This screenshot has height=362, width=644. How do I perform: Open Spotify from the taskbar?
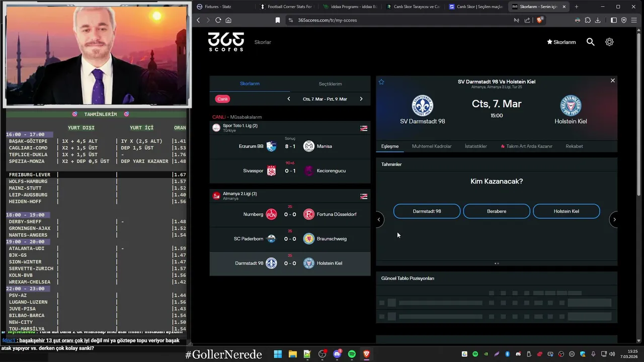[352, 354]
